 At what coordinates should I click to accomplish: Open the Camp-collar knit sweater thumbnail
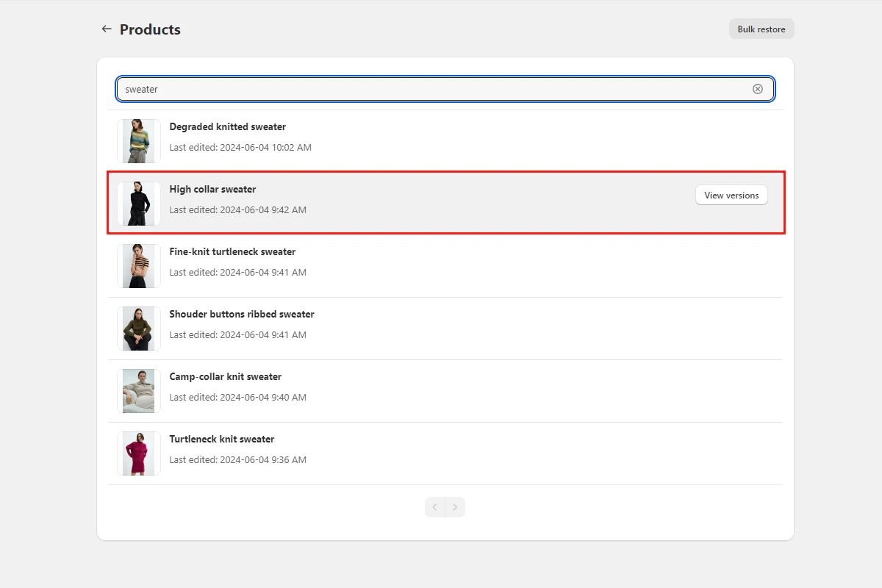click(x=138, y=390)
